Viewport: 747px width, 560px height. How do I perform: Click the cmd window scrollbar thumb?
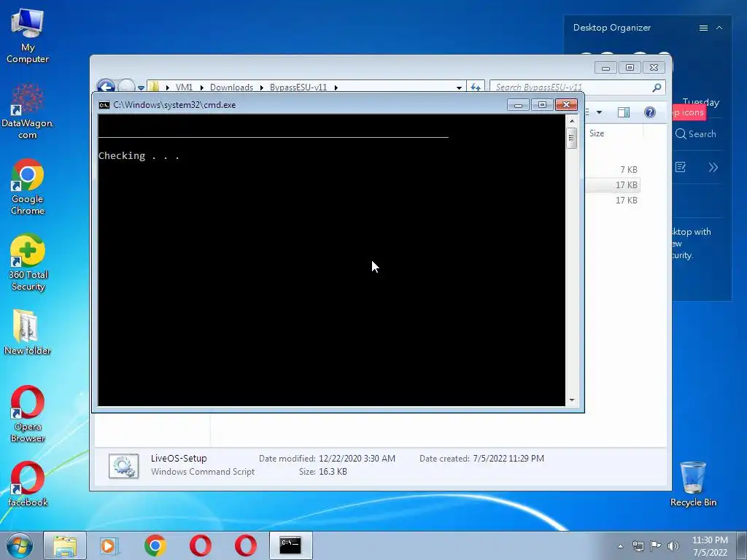(x=572, y=138)
